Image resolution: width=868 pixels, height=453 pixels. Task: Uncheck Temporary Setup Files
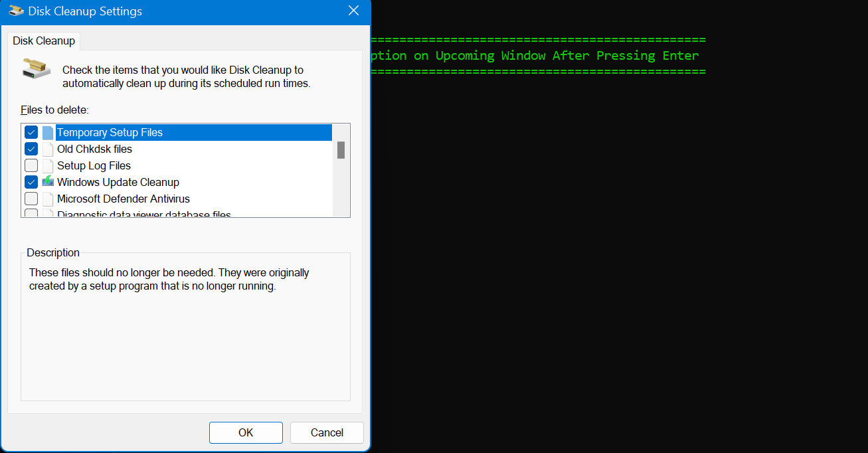(x=31, y=132)
